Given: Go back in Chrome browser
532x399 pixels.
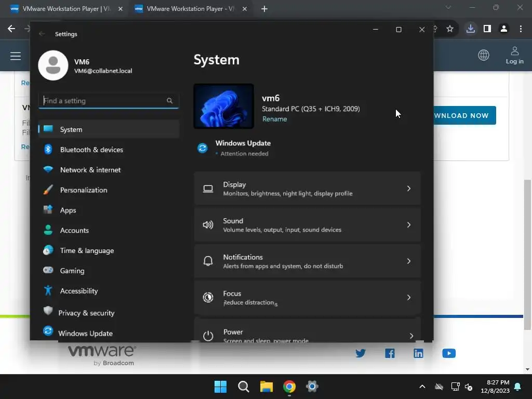Looking at the screenshot, I should tap(11, 29).
